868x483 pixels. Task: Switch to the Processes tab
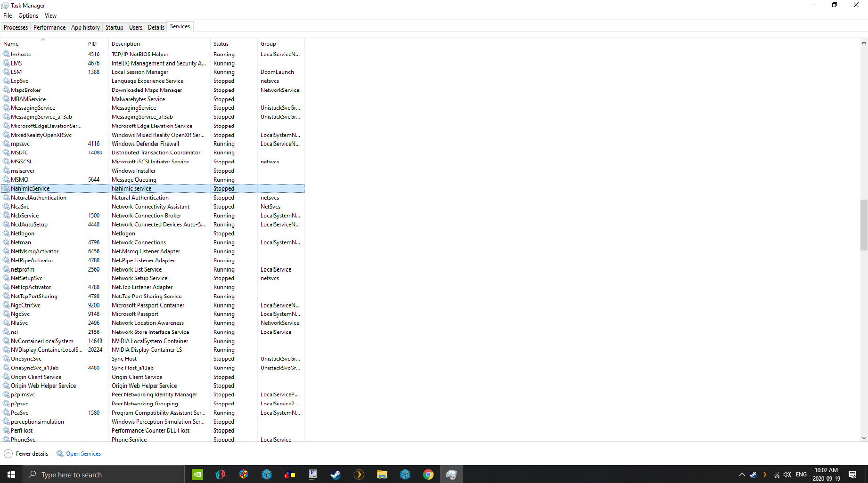pyautogui.click(x=16, y=27)
